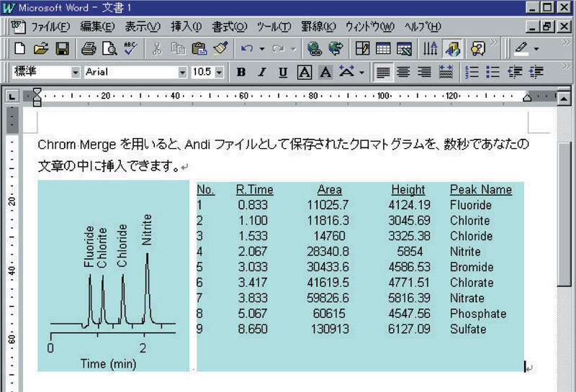576x392 pixels.
Task: Expand the style dropdown showing 標準
Action: [x=76, y=73]
